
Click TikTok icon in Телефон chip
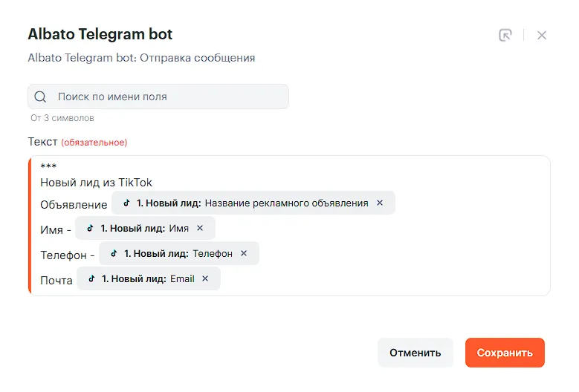(x=114, y=253)
